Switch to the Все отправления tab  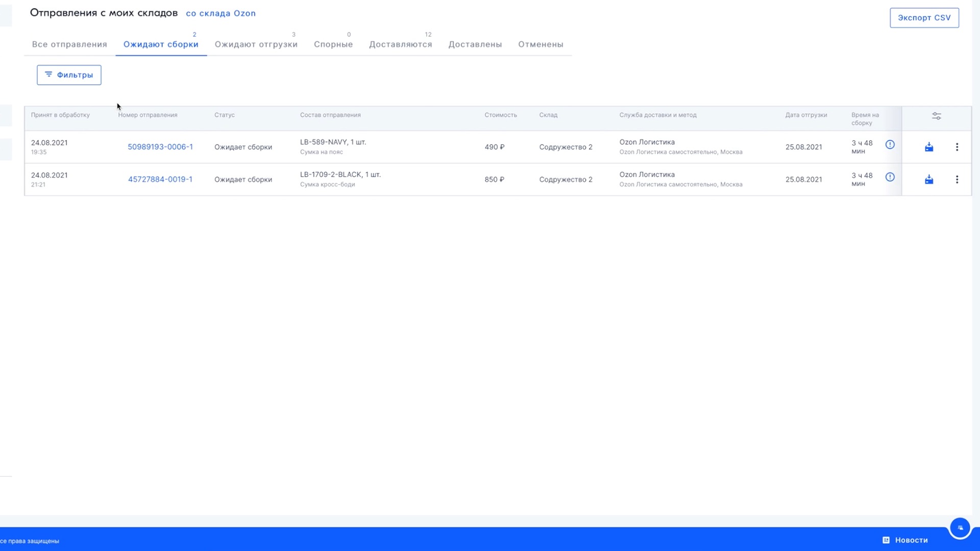(x=69, y=44)
